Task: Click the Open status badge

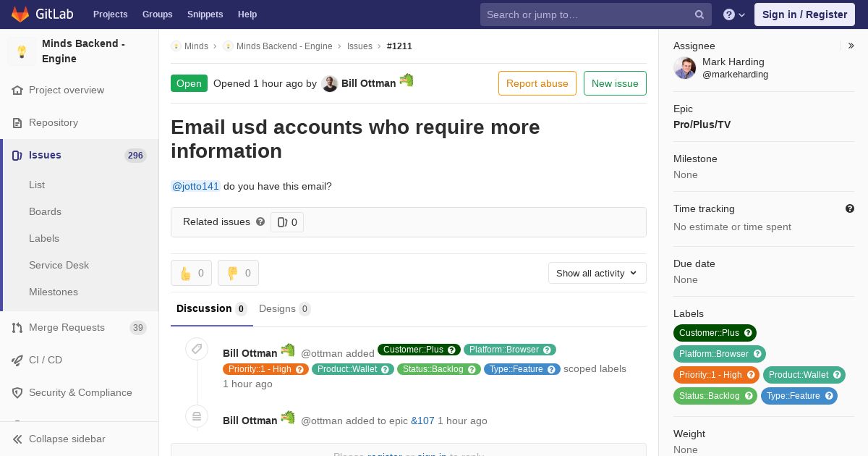Action: tap(189, 83)
